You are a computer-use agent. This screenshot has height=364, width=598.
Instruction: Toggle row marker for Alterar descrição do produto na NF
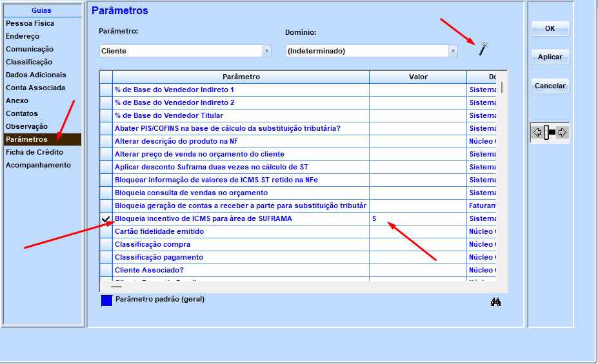coord(106,142)
